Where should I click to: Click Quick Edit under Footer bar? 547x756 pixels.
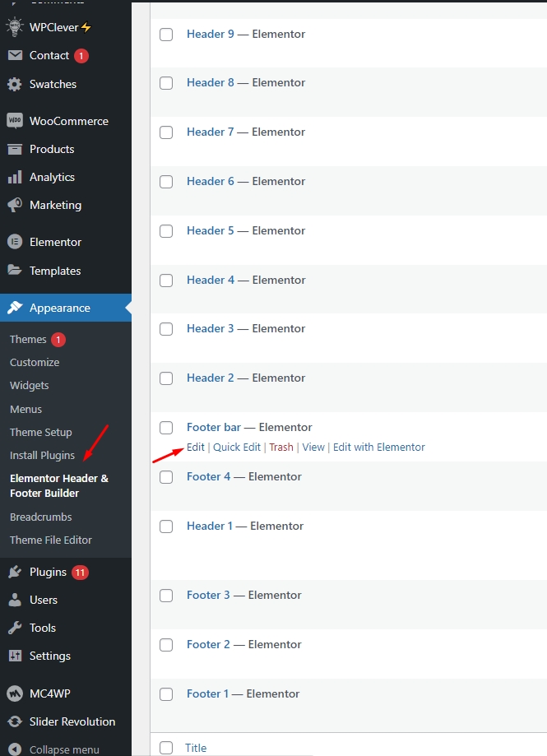[x=236, y=448]
